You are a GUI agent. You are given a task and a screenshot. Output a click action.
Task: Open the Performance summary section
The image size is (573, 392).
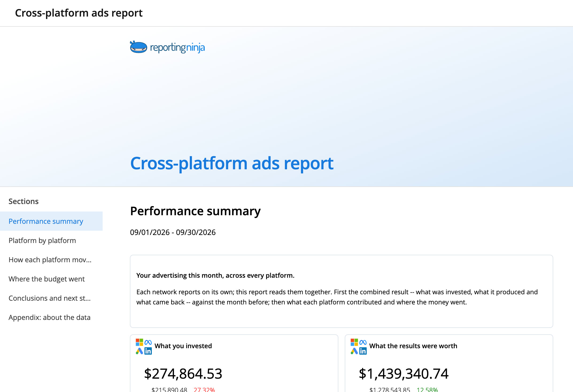[x=51, y=221]
